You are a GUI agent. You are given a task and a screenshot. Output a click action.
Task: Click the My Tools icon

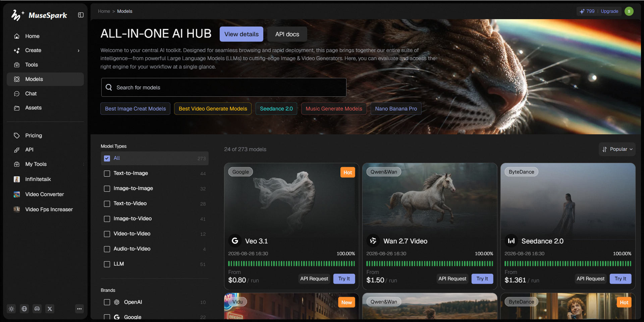pyautogui.click(x=17, y=164)
